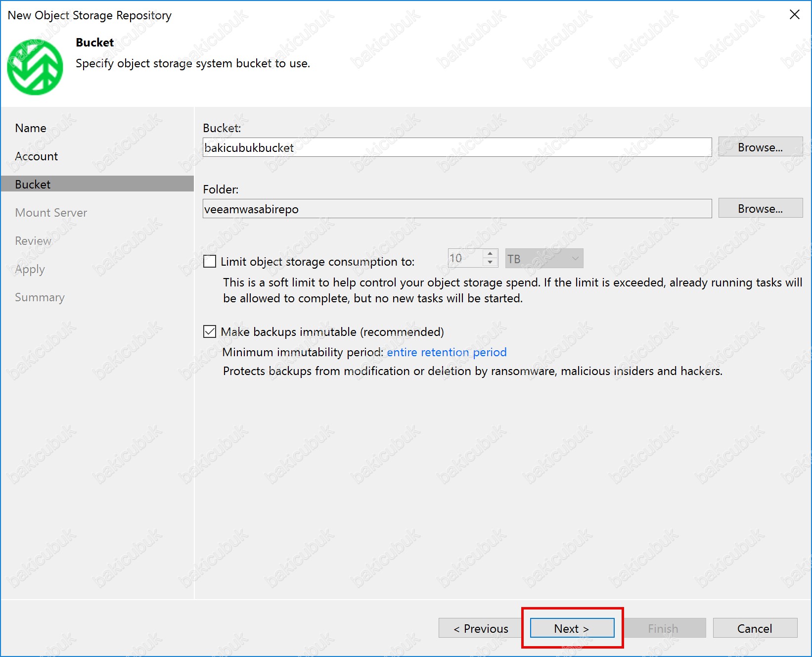Open the TB unit dropdown
This screenshot has height=657, width=812.
[x=544, y=259]
